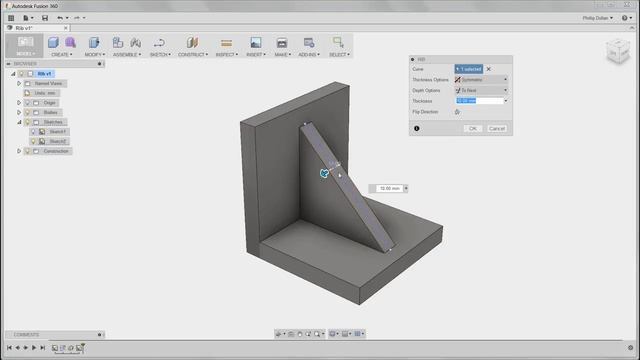This screenshot has height=360, width=640.
Task: Toggle visibility lightbulb of Rib v1
Action: coord(22,74)
